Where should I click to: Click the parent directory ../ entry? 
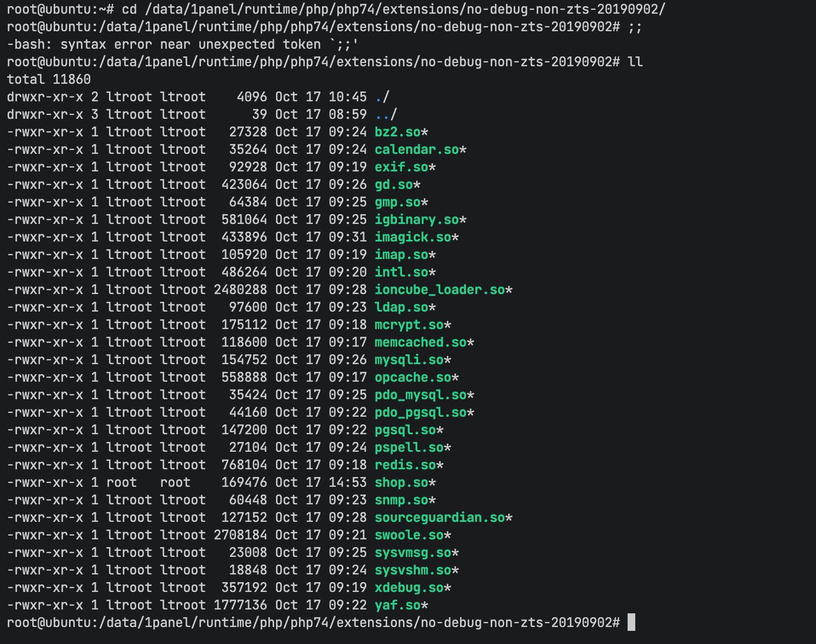(386, 114)
